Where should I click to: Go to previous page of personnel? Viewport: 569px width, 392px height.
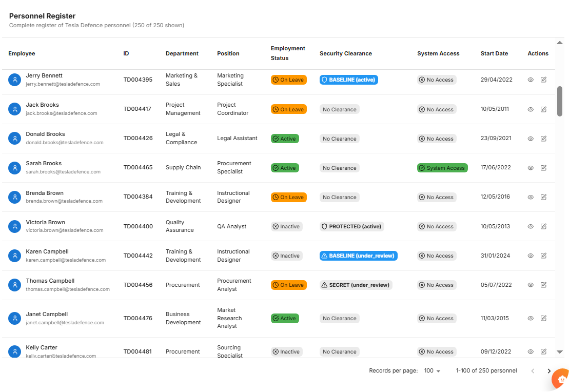(533, 371)
